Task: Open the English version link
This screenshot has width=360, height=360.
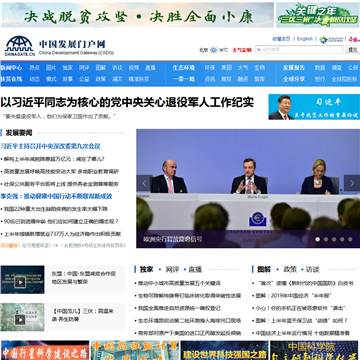Action: [x=305, y=39]
